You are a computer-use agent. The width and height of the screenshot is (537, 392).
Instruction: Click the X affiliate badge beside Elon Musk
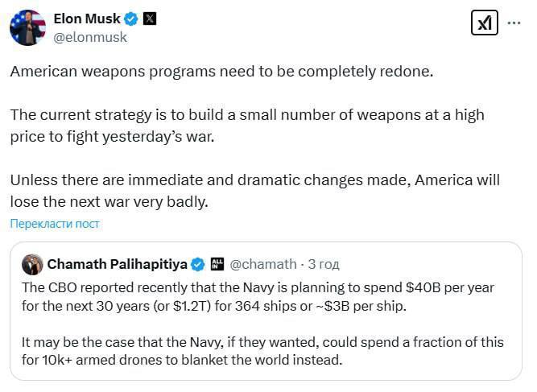(149, 19)
